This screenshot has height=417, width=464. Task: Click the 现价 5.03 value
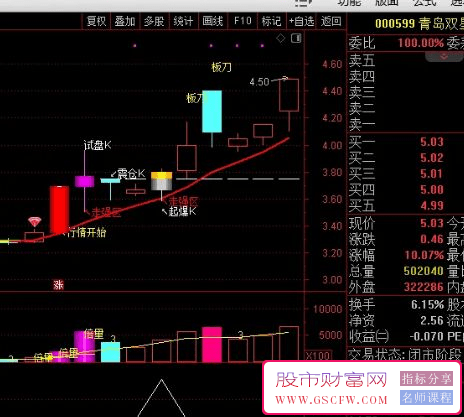(x=432, y=223)
